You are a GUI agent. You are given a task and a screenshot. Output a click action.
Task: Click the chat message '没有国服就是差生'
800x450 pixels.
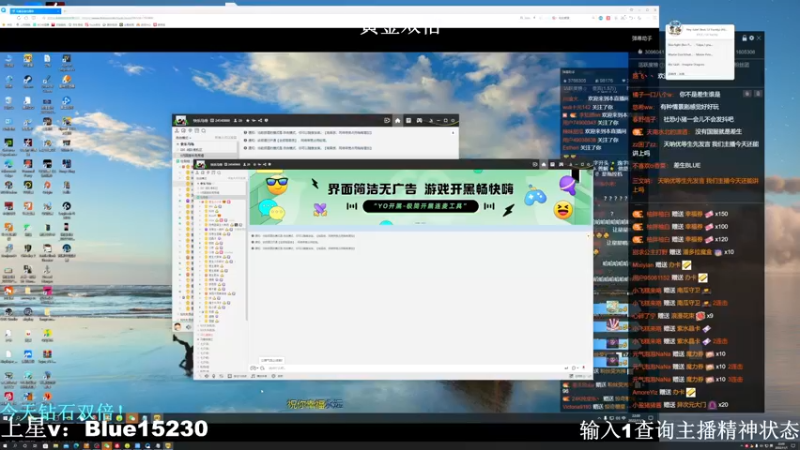719,132
